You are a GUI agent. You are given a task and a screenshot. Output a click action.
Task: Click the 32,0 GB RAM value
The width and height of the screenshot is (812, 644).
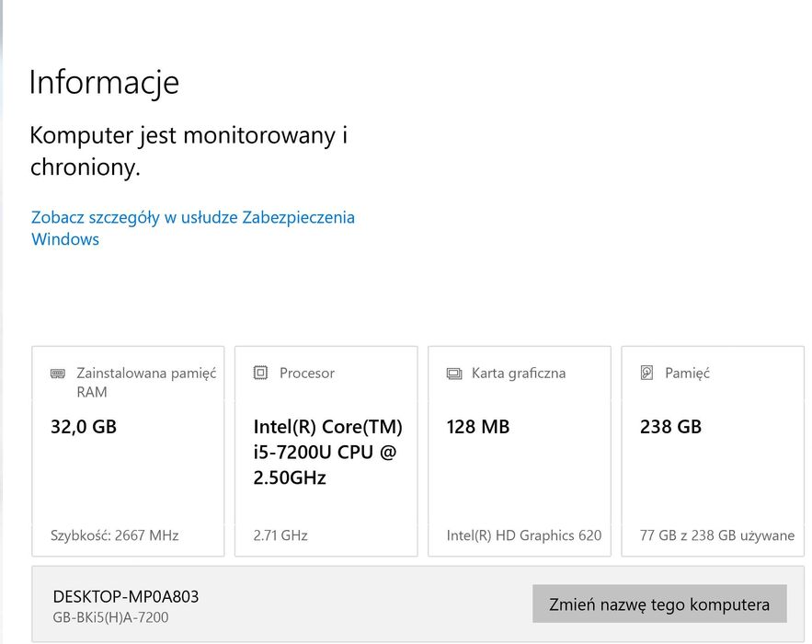coord(84,427)
